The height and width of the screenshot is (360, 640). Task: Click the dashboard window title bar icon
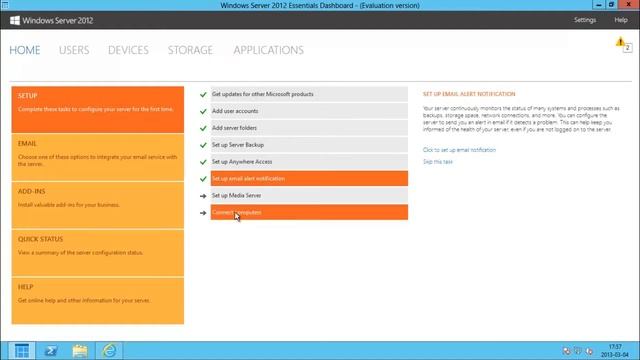point(5,5)
